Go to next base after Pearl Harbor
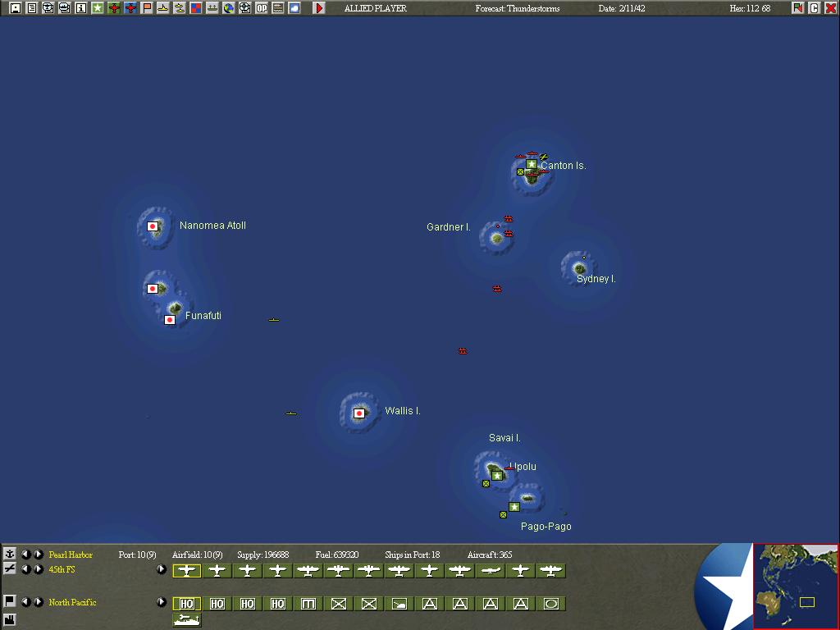Screen dimensions: 840x630 [x=39, y=555]
